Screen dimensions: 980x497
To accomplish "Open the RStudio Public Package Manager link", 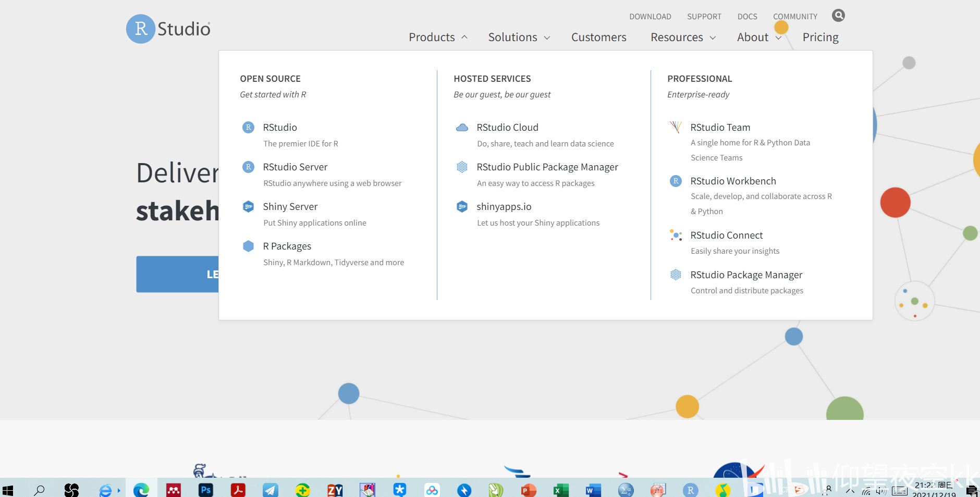I will coord(547,167).
